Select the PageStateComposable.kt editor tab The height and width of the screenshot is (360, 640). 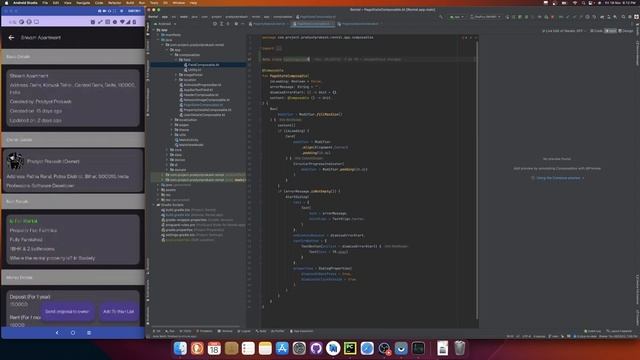point(313,24)
